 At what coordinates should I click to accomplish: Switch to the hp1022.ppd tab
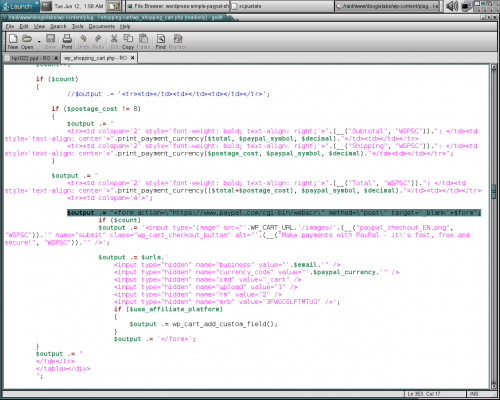pyautogui.click(x=30, y=58)
